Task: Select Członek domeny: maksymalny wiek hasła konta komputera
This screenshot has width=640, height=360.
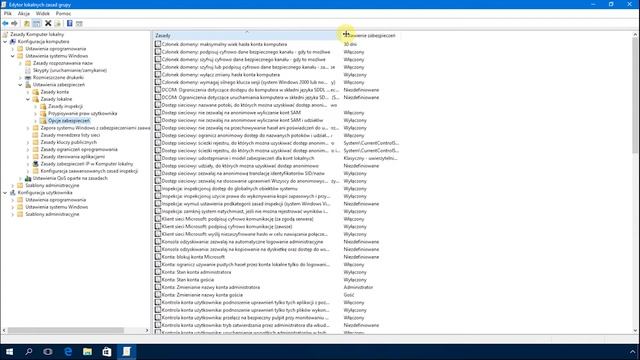Action: coord(224,44)
